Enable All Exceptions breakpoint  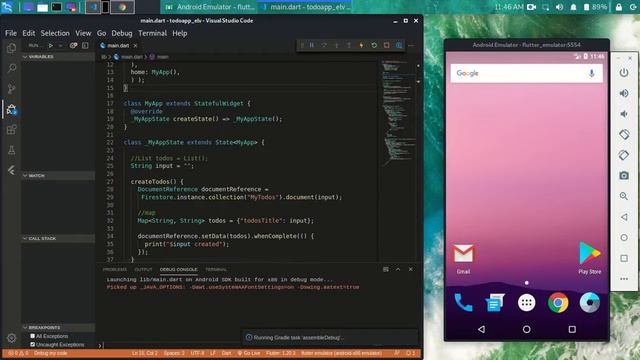33,336
